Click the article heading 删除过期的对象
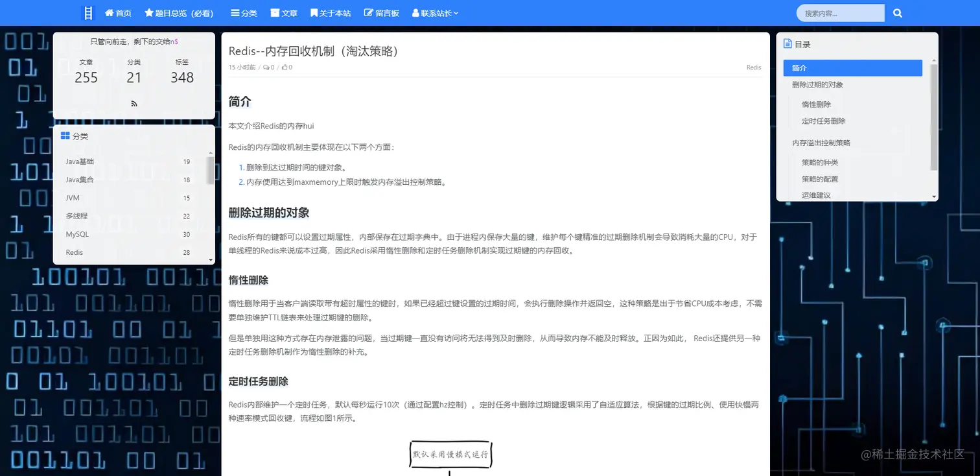980x476 pixels. tap(269, 213)
